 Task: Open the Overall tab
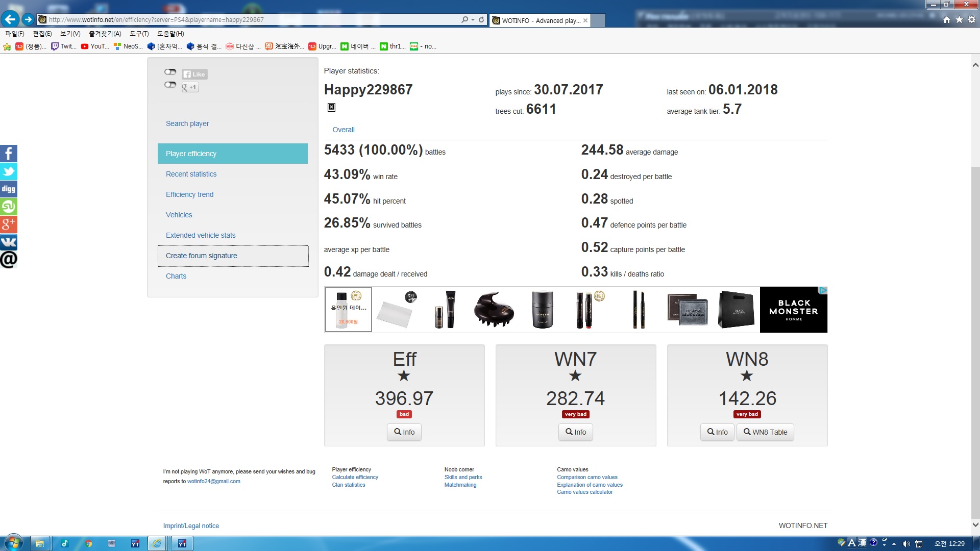click(343, 130)
